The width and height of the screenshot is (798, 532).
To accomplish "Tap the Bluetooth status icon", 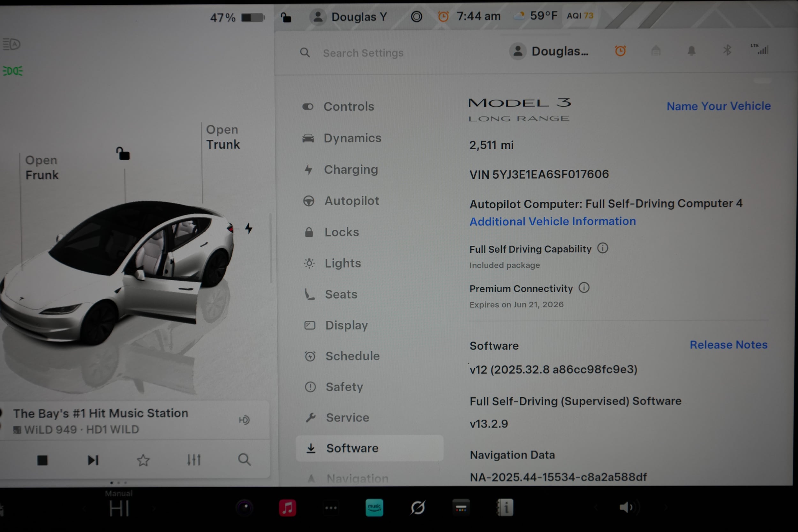I will click(727, 51).
